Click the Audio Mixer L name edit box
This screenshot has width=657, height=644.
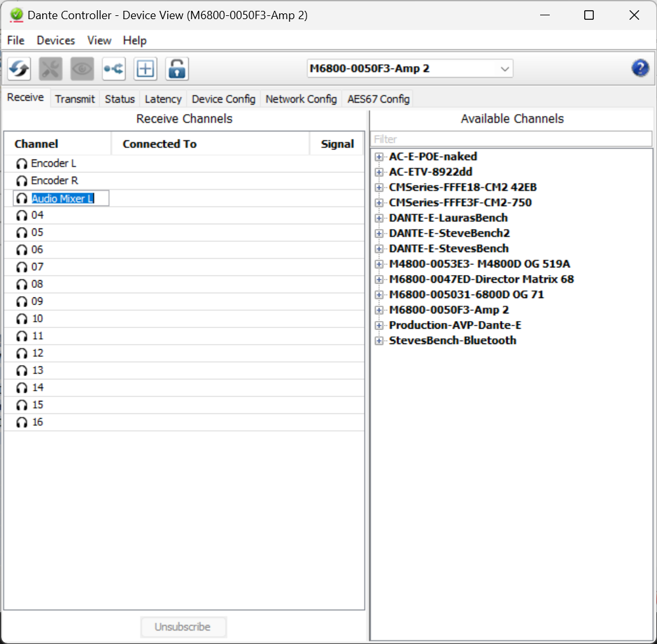coord(61,198)
